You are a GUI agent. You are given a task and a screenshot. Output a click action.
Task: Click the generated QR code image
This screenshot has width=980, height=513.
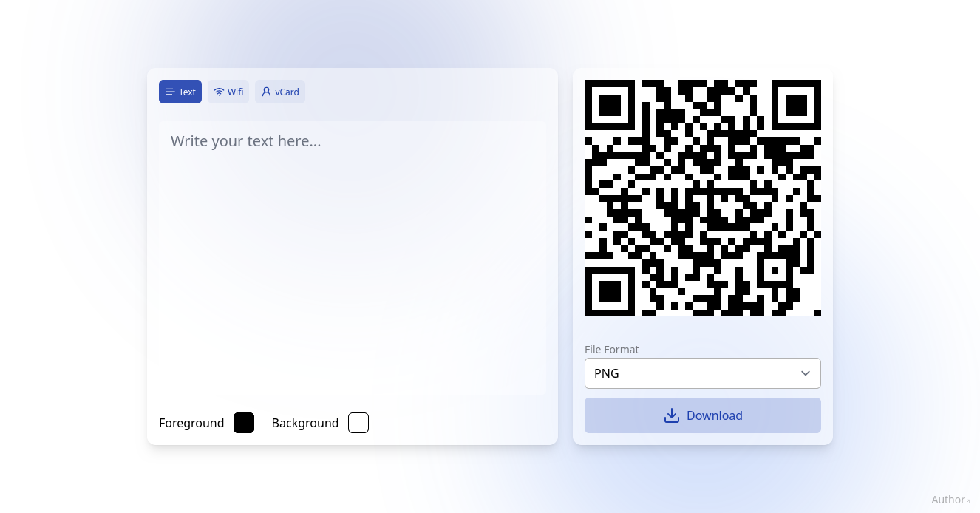point(703,198)
